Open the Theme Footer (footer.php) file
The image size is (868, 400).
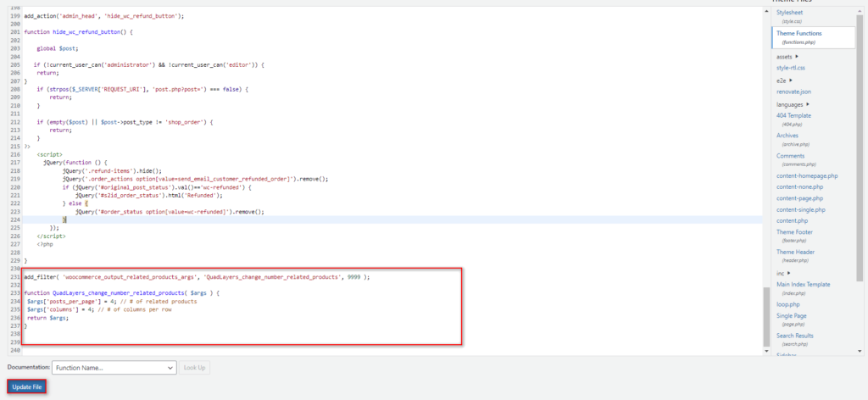tap(794, 232)
